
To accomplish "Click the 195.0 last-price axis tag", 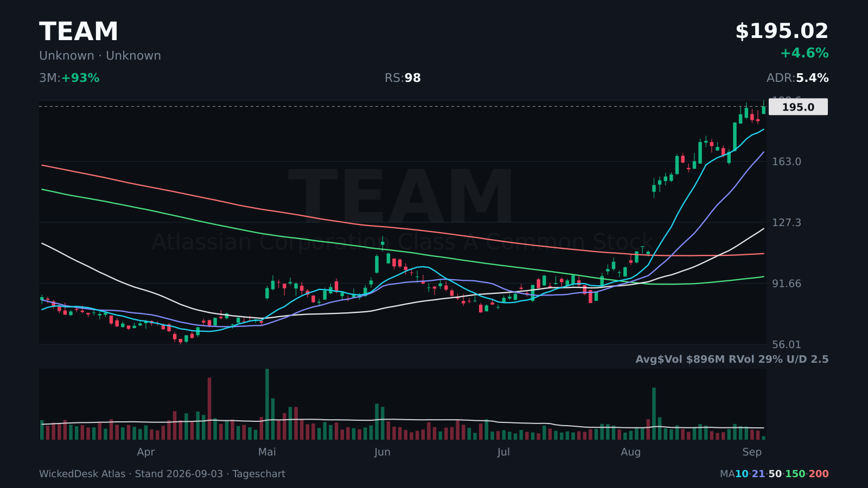I will tap(798, 107).
